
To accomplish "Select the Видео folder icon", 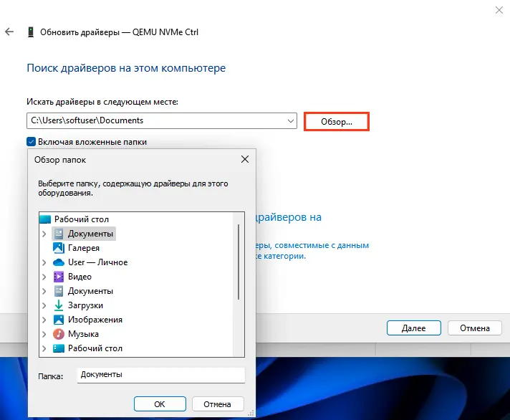I will click(x=59, y=277).
